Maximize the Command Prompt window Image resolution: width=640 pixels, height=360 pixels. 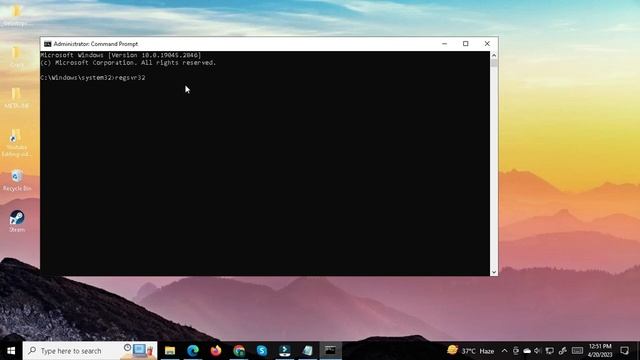(466, 44)
